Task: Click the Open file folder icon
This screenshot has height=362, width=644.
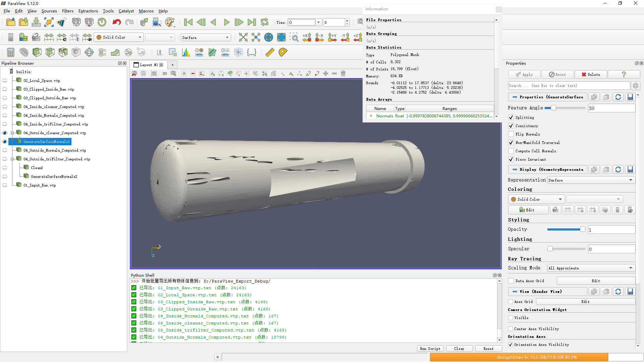Action: pos(11,22)
